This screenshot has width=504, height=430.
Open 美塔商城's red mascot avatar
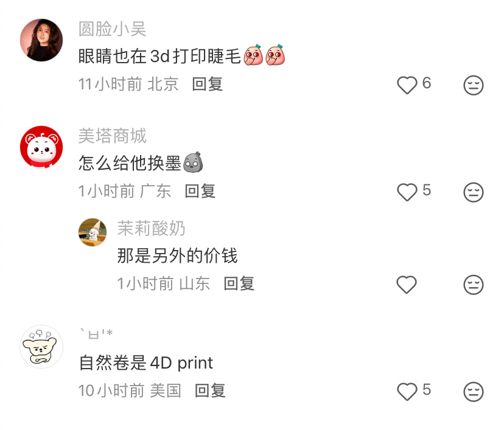pyautogui.click(x=41, y=147)
